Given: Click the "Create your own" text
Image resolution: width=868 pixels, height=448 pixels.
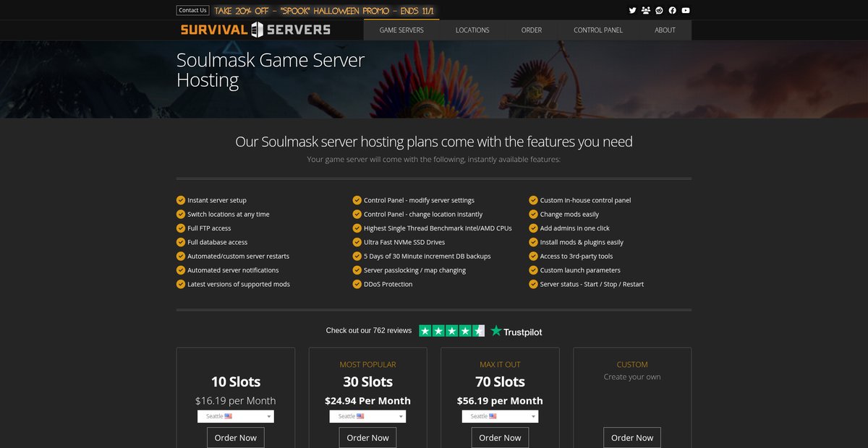Looking at the screenshot, I should (632, 376).
